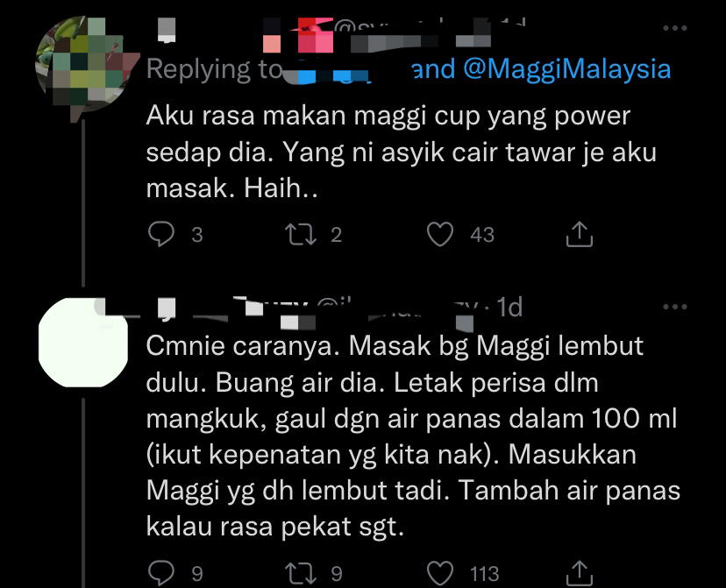The width and height of the screenshot is (726, 588).
Task: Open more options on second tweet
Action: point(674,307)
